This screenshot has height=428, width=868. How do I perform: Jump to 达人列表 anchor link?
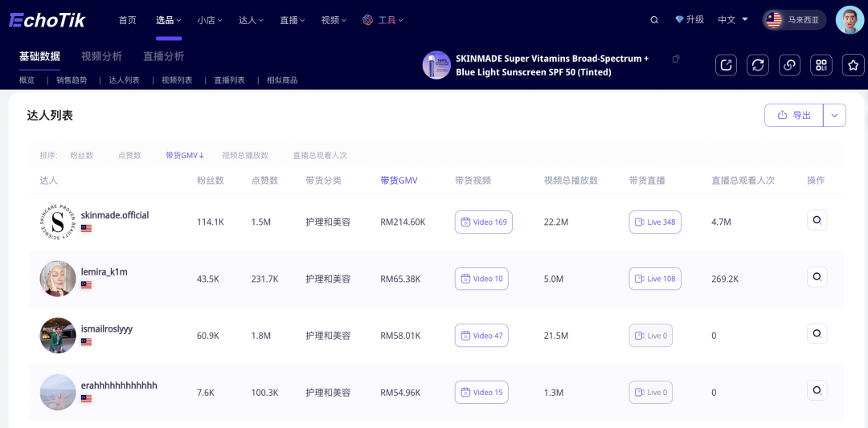tap(124, 80)
